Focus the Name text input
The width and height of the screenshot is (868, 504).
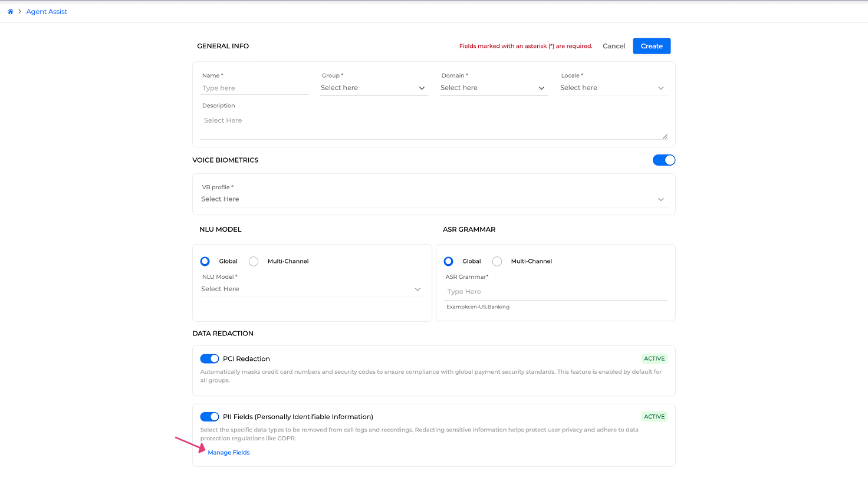(x=254, y=88)
